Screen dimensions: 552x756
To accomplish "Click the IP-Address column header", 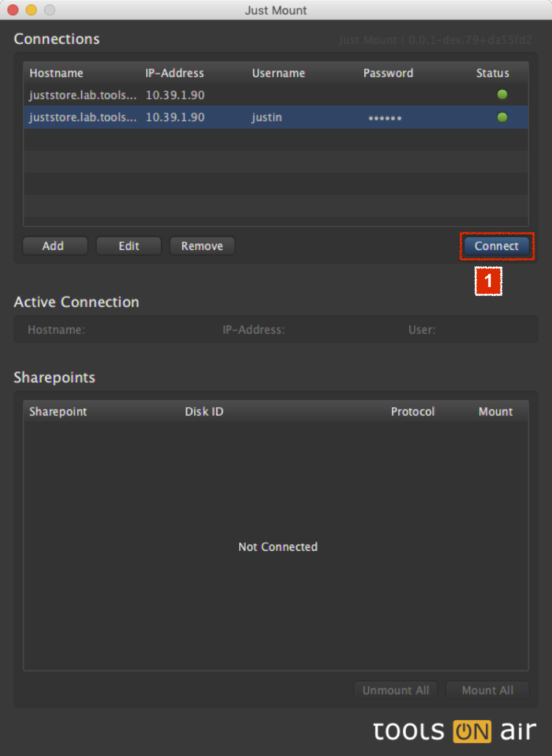I will click(174, 73).
